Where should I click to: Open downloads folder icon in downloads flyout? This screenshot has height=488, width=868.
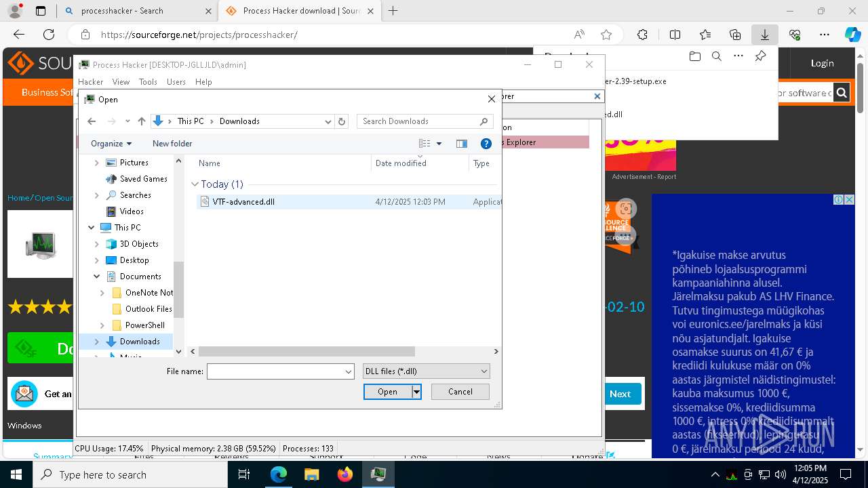694,56
